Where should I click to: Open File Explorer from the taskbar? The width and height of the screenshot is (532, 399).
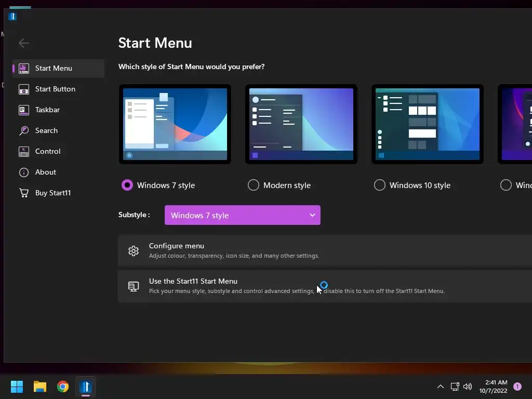pos(39,387)
